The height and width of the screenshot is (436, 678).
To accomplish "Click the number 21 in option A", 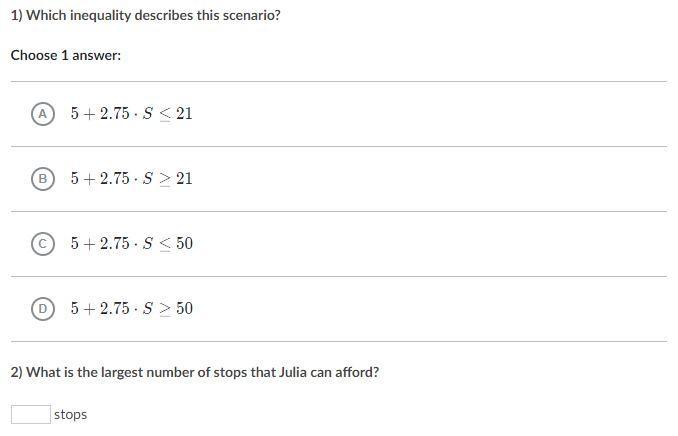I will click(x=184, y=113).
